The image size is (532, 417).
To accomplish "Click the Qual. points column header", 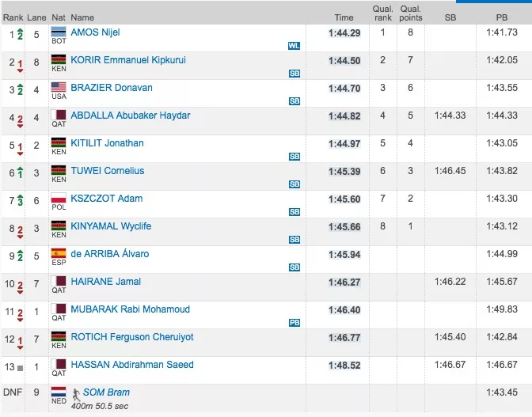I will pos(411,13).
